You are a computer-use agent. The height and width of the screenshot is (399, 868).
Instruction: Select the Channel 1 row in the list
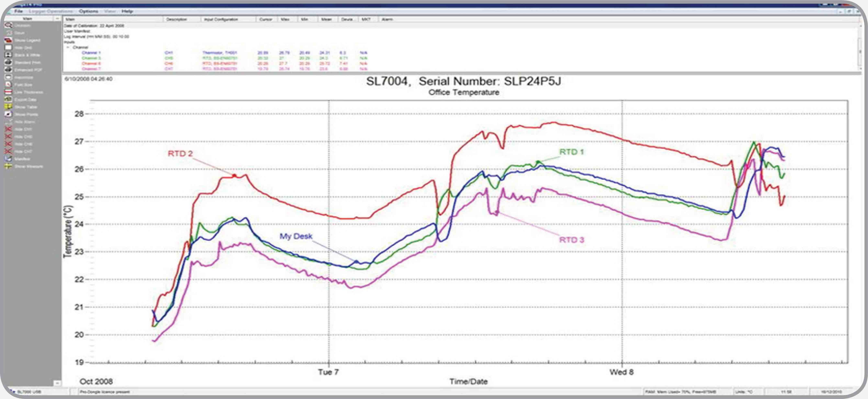pos(91,53)
